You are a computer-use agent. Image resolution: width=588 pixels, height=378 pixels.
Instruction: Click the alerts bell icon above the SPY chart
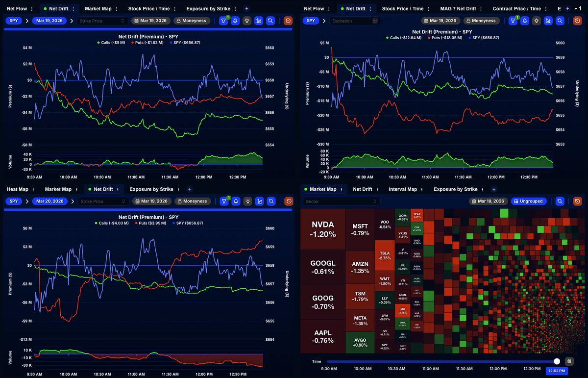click(x=235, y=21)
